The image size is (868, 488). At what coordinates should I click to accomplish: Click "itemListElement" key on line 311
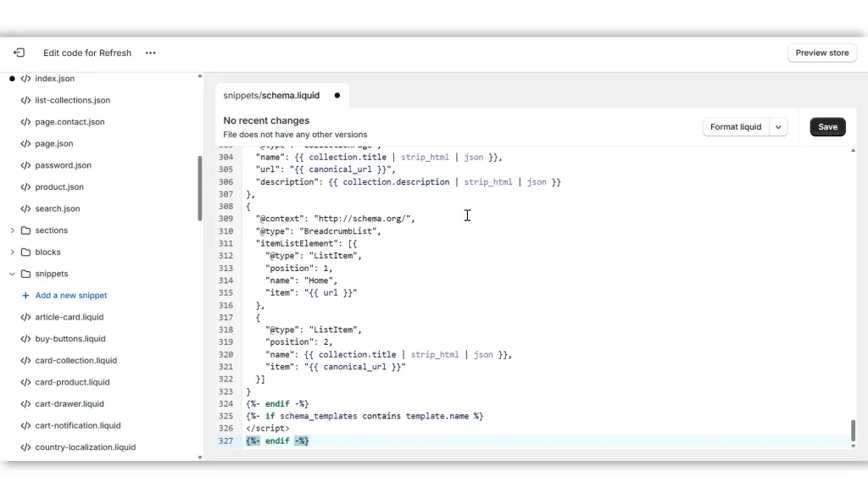coord(297,243)
